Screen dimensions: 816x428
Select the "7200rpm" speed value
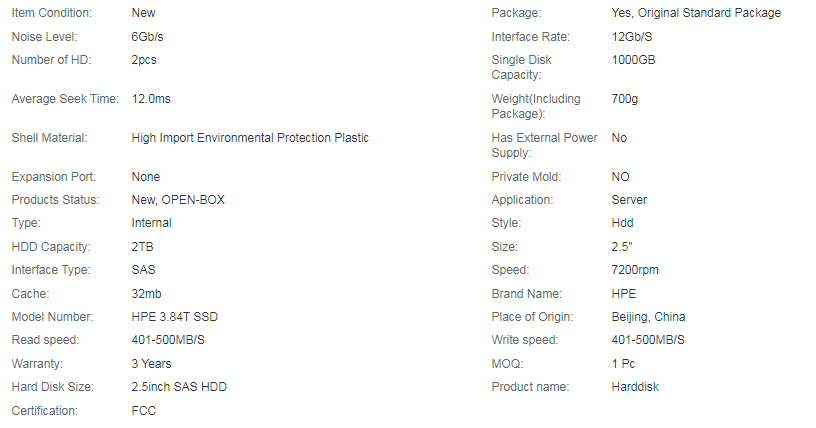coord(635,270)
